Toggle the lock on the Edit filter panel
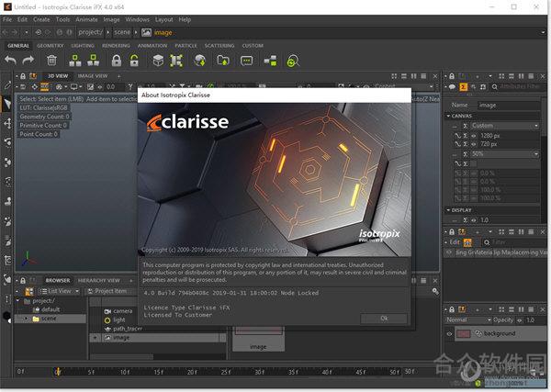 point(452,232)
